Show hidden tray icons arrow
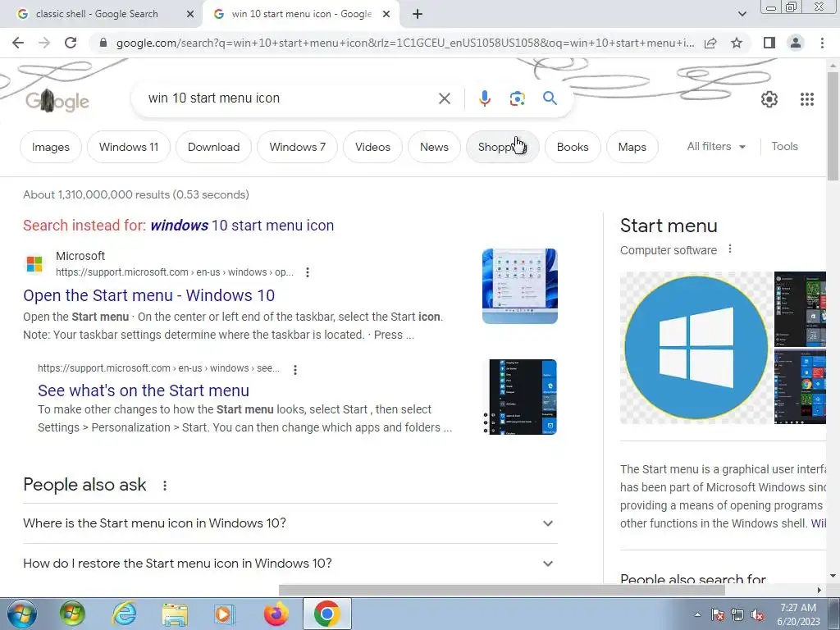This screenshot has width=840, height=630. [697, 614]
